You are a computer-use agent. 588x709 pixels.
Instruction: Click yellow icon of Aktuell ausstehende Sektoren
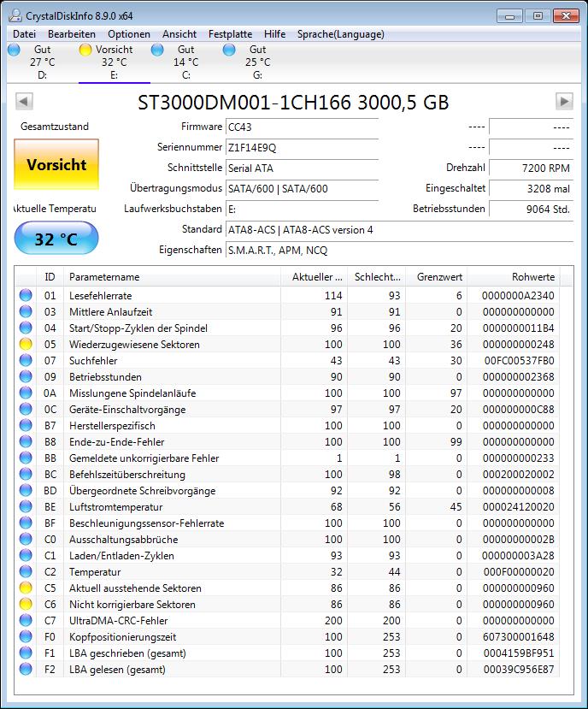(x=26, y=588)
